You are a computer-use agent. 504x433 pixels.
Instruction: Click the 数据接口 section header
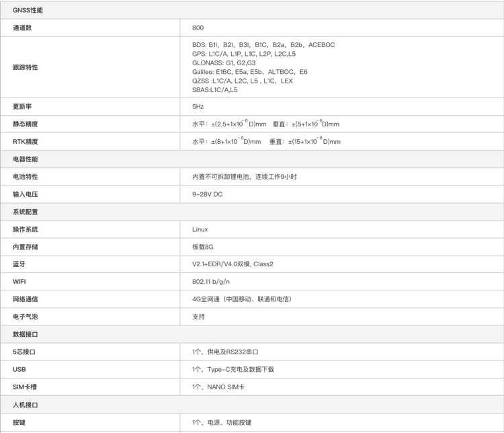(x=26, y=334)
